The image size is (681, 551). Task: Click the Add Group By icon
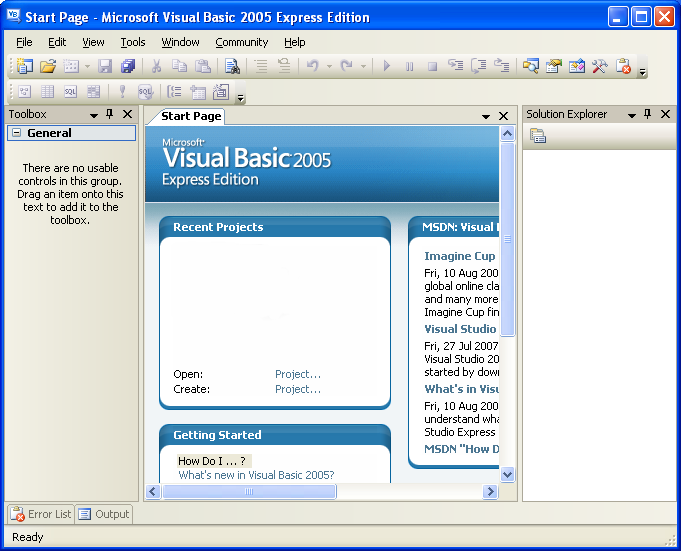[174, 92]
